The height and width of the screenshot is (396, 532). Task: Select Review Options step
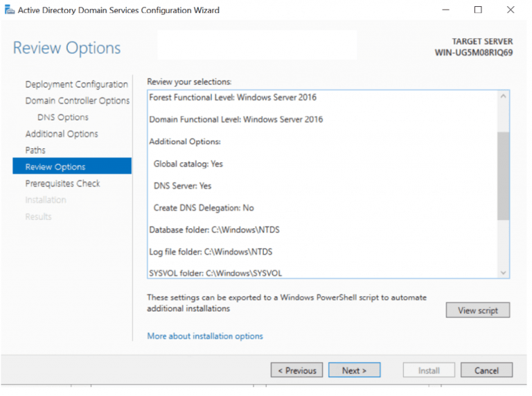(x=72, y=166)
